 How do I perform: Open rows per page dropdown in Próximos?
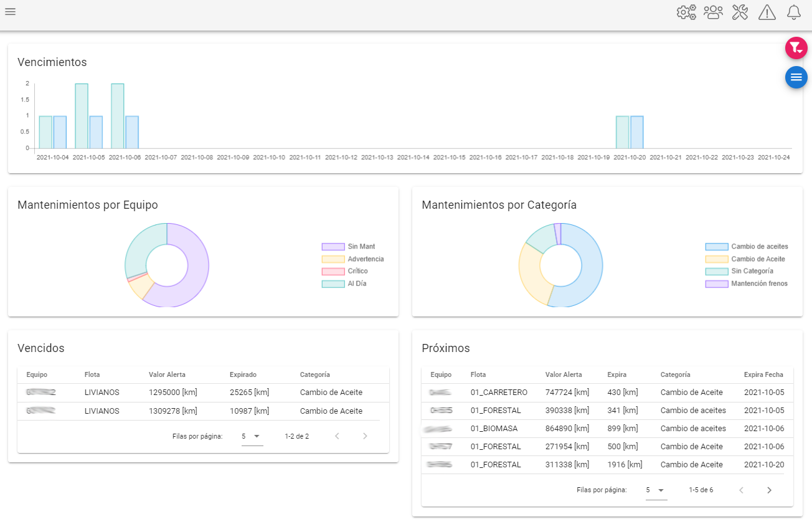pos(656,490)
